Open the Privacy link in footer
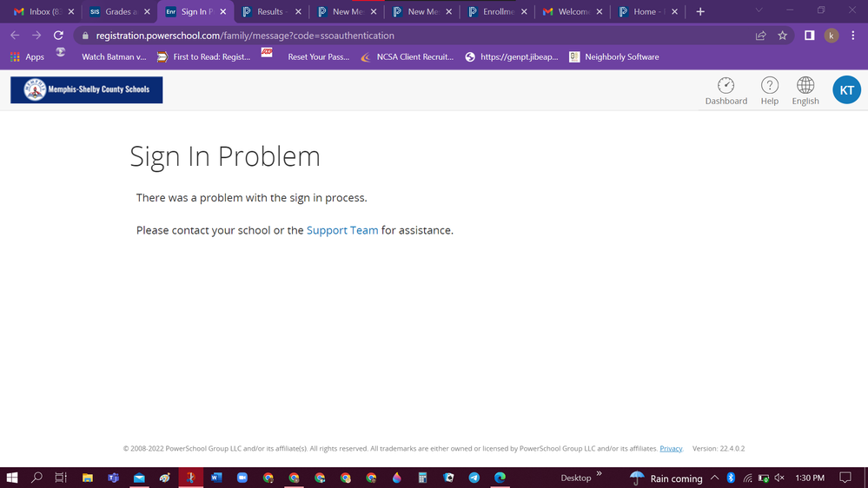868x488 pixels. point(671,449)
